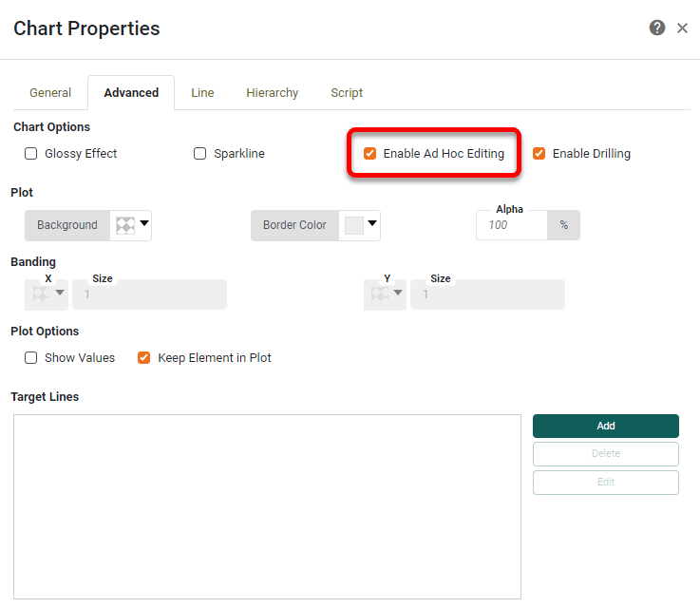Click Add to create target line

pos(605,426)
